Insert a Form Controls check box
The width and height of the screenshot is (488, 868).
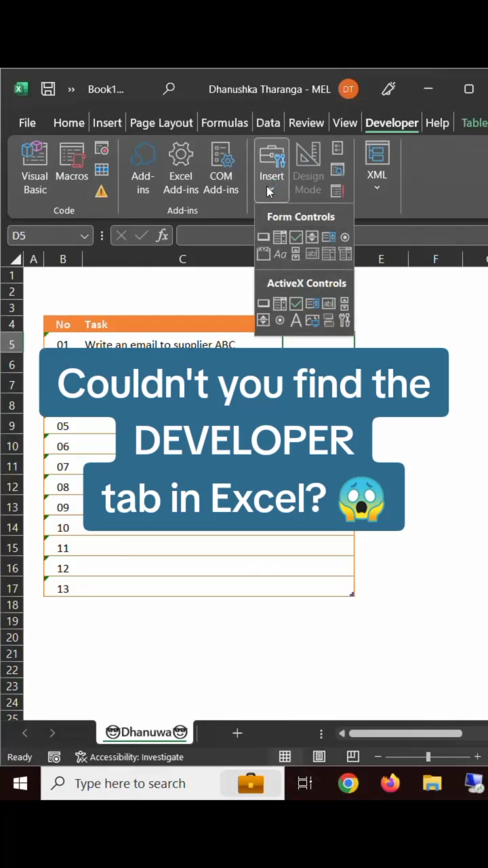(x=296, y=237)
